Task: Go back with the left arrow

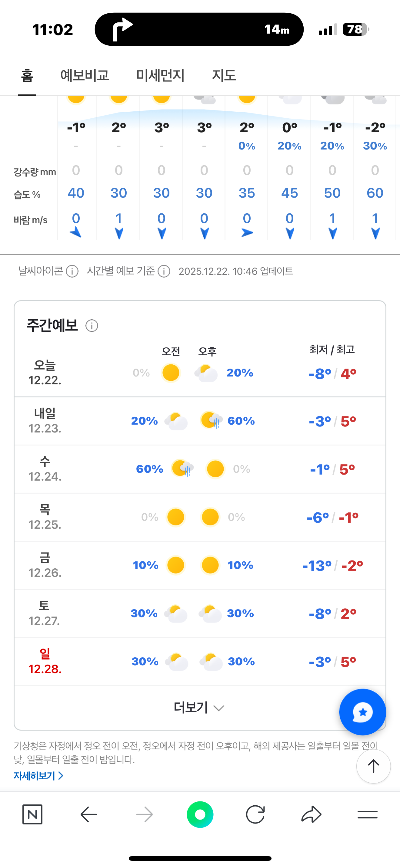Action: click(x=89, y=814)
